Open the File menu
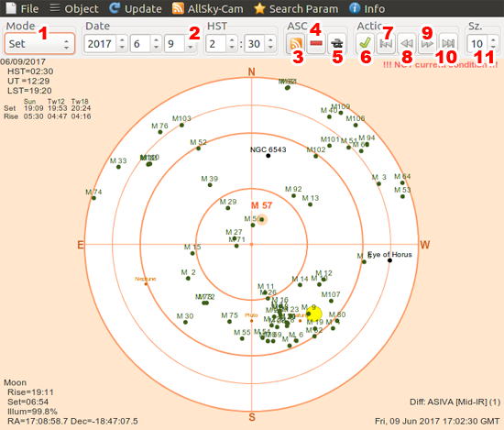 click(23, 8)
